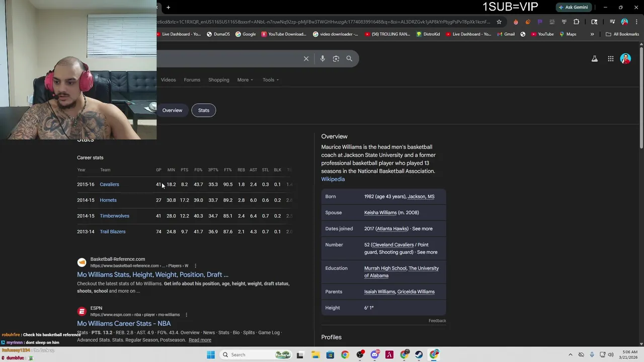Screen dimensions: 644x362
Task: Open the DumaOS bookmark
Action: [x=218, y=34]
